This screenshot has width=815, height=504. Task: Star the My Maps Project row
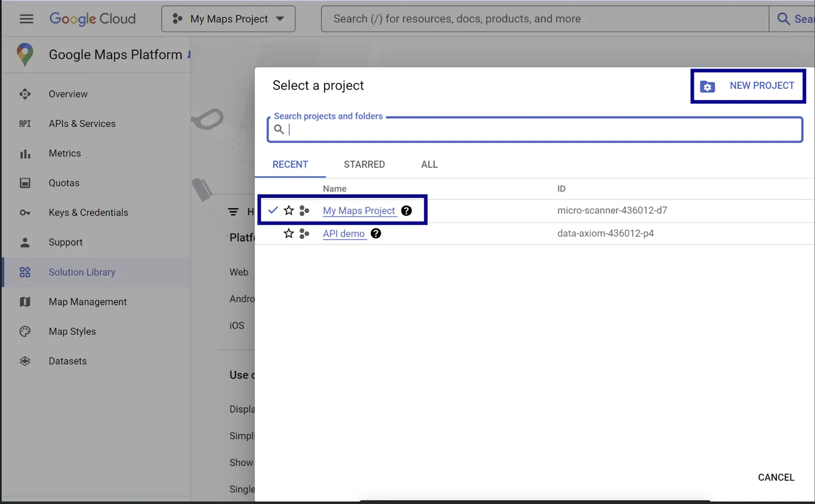tap(289, 210)
